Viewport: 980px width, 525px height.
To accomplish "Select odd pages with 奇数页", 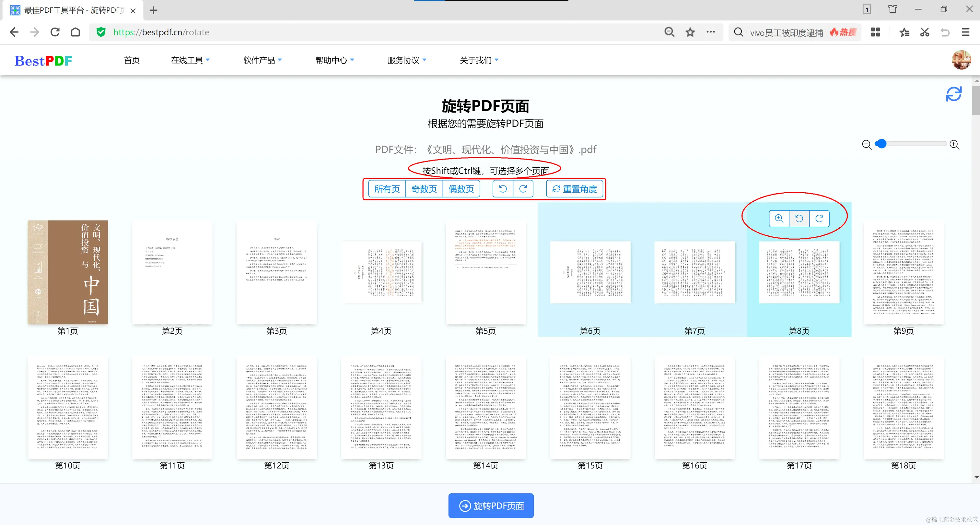I will 424,189.
